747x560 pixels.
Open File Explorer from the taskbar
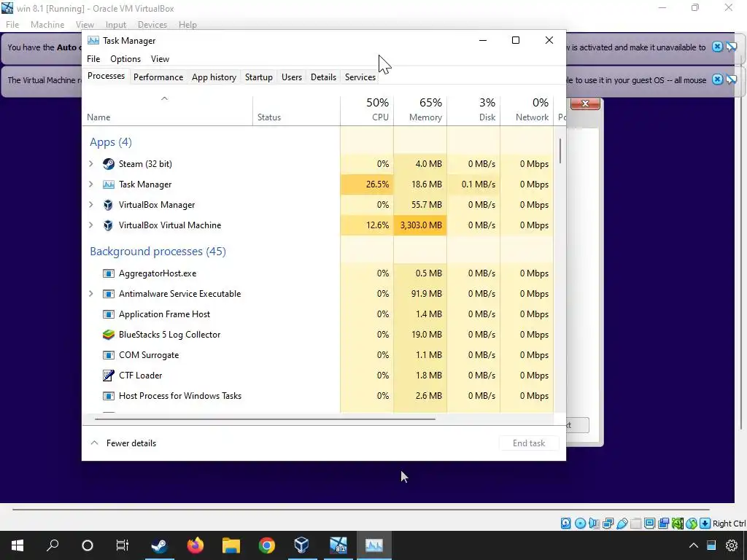[x=231, y=545]
